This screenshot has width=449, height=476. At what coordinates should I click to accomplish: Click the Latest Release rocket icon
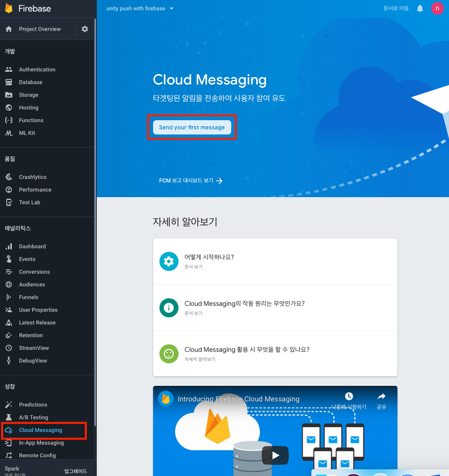[9, 322]
